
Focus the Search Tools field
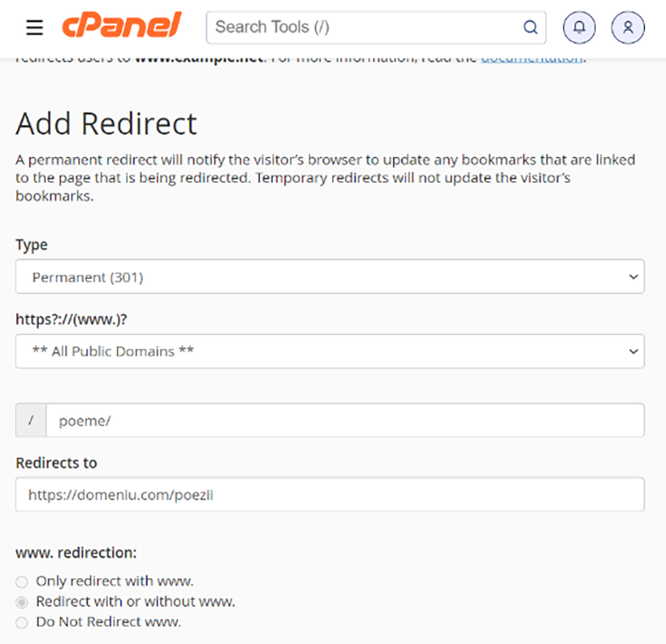click(x=366, y=28)
